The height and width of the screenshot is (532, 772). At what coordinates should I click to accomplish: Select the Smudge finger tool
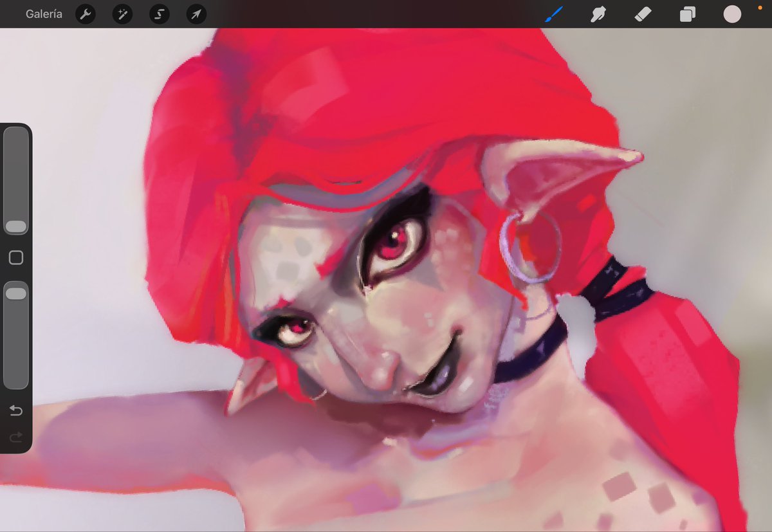click(x=600, y=14)
